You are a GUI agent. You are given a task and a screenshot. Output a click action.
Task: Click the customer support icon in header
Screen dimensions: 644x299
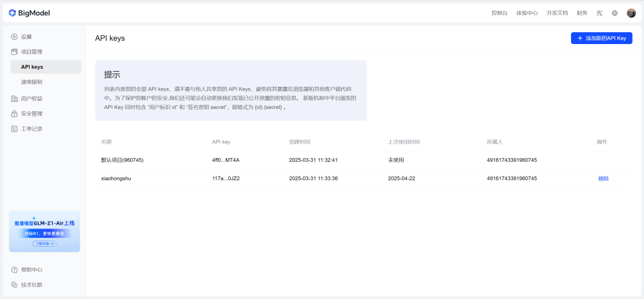click(599, 13)
